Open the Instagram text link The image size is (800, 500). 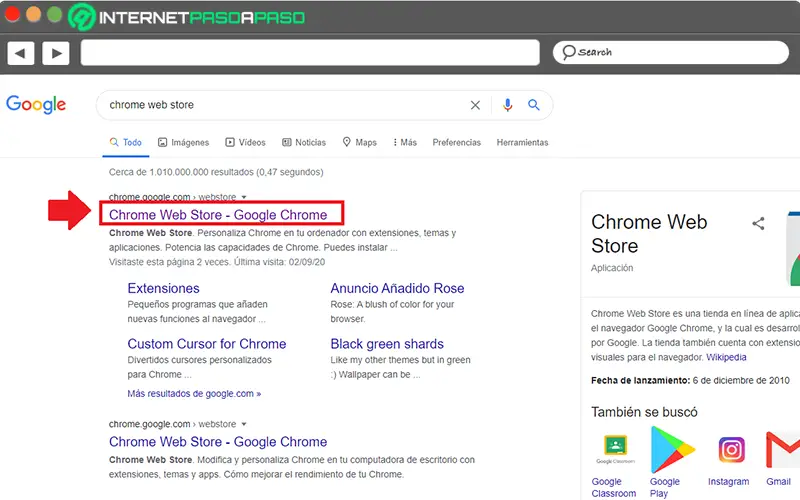pos(728,481)
